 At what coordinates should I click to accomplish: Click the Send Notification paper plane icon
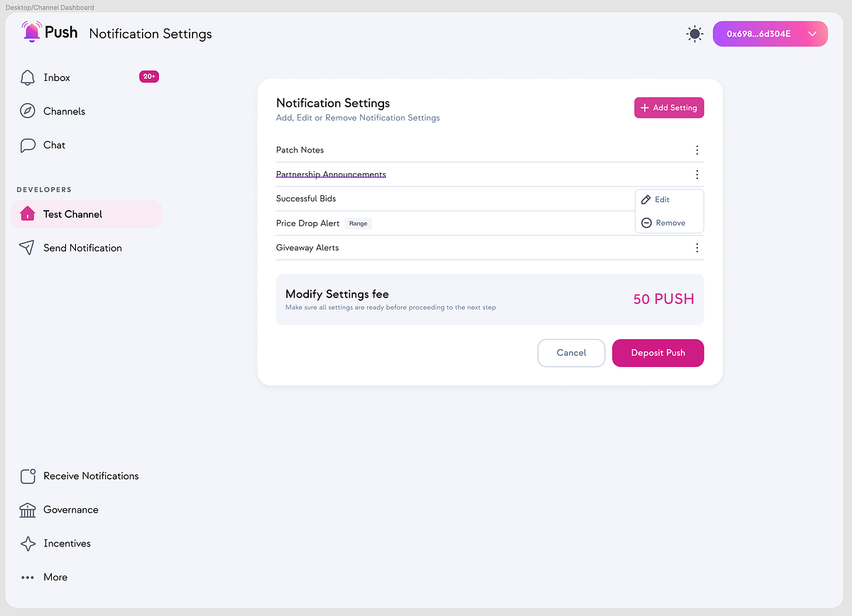coord(26,248)
